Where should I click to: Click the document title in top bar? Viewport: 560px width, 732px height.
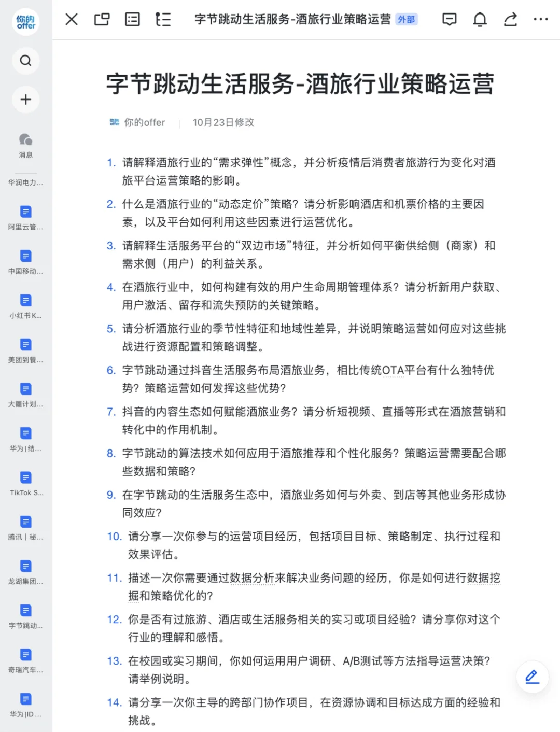pos(292,20)
